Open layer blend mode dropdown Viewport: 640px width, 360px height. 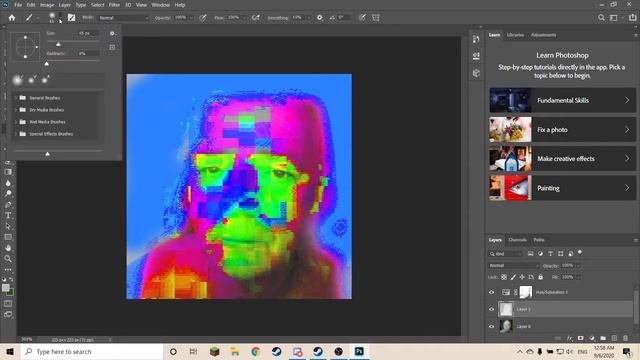[x=513, y=266]
